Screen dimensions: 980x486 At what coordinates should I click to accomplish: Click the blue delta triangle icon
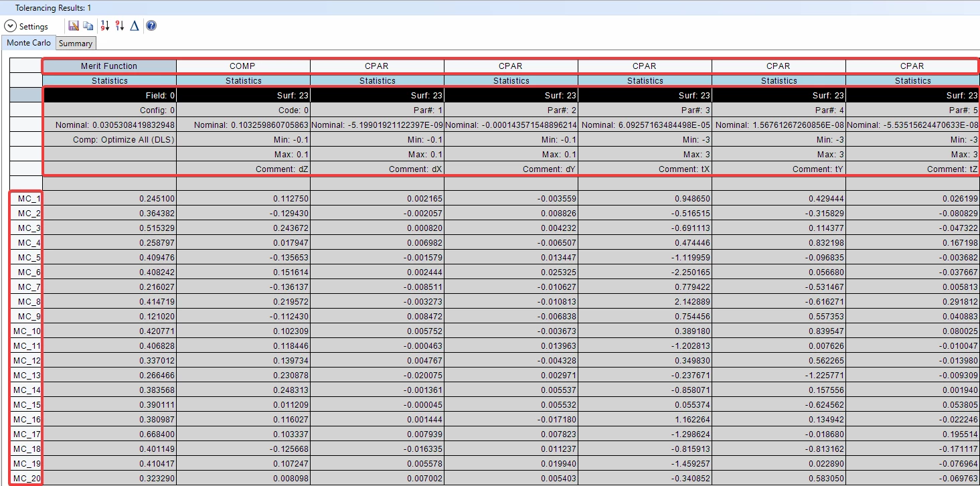click(x=135, y=26)
